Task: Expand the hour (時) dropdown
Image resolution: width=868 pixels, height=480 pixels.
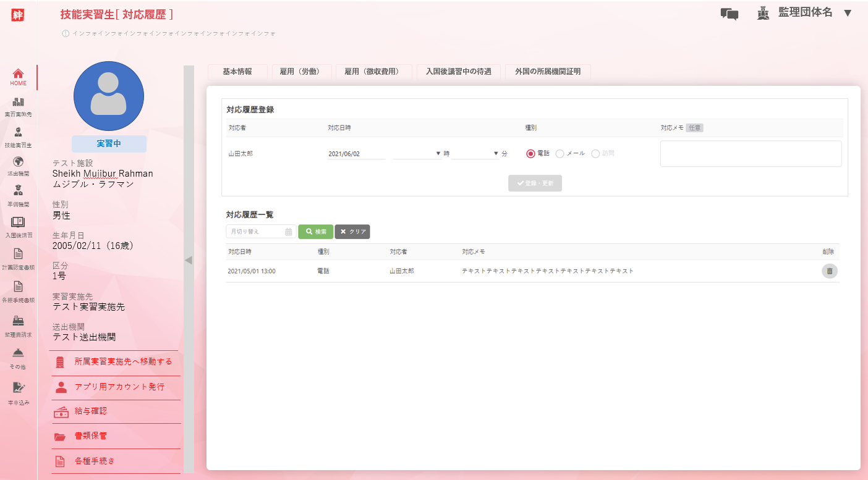Action: pyautogui.click(x=417, y=153)
